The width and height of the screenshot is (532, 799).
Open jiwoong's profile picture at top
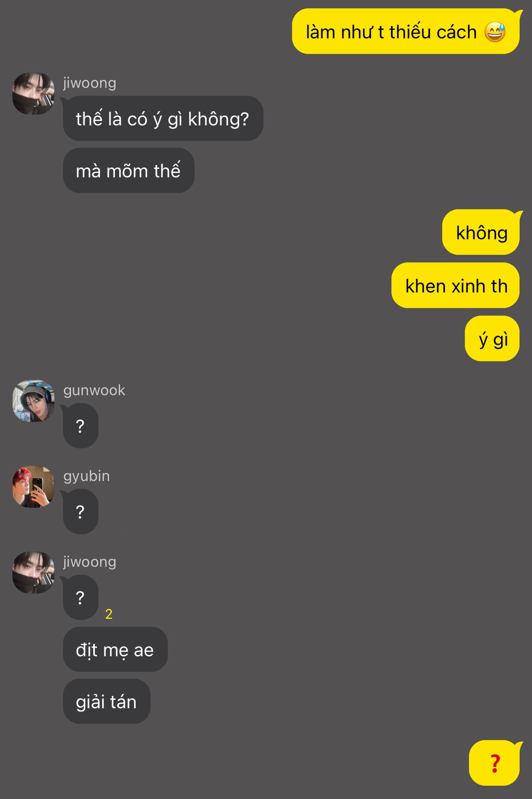[33, 94]
